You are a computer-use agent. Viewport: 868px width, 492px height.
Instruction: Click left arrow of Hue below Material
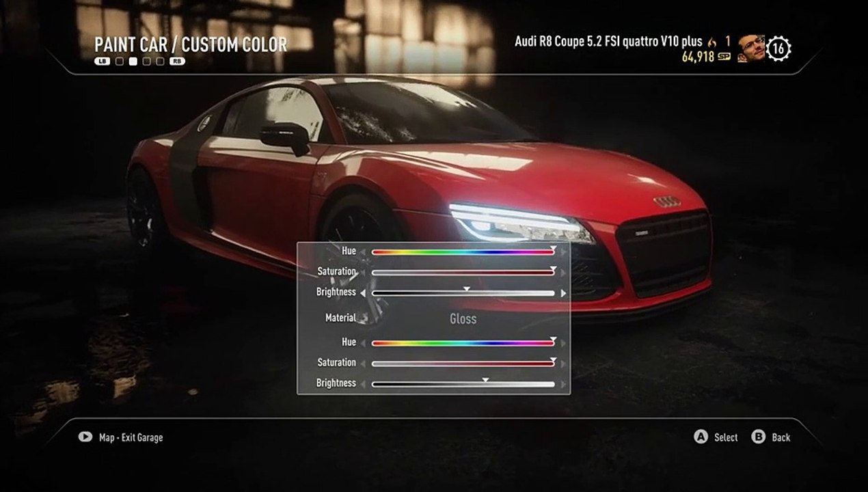pos(363,343)
